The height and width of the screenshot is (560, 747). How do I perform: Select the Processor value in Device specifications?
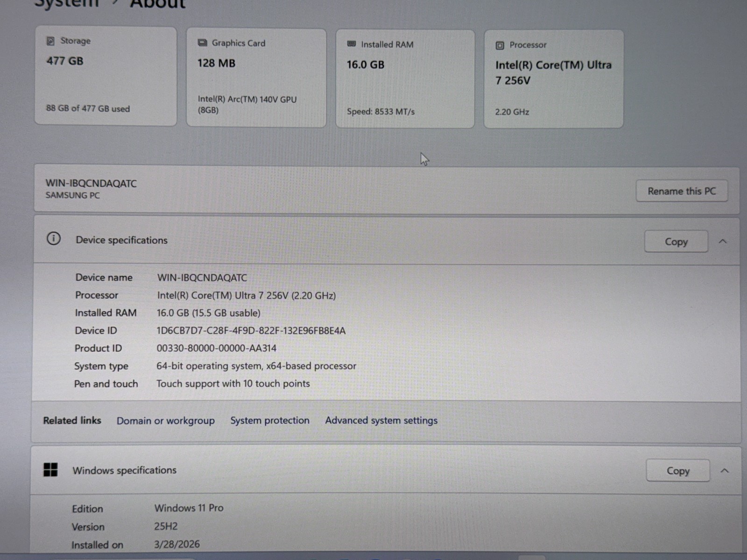247,295
